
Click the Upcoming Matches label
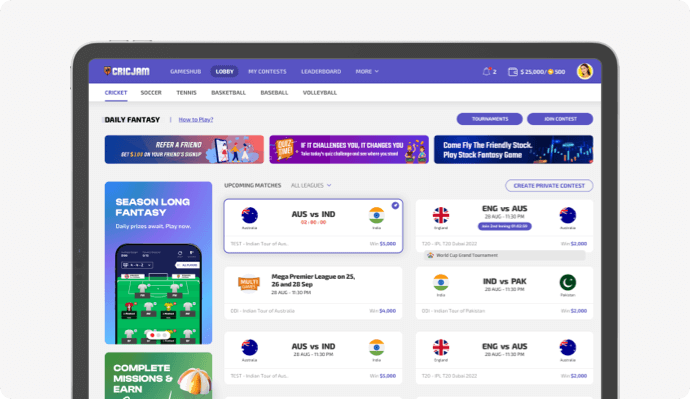tap(253, 186)
